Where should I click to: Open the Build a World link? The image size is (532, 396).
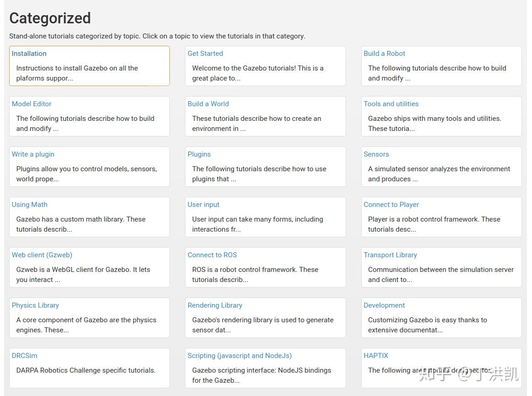208,104
